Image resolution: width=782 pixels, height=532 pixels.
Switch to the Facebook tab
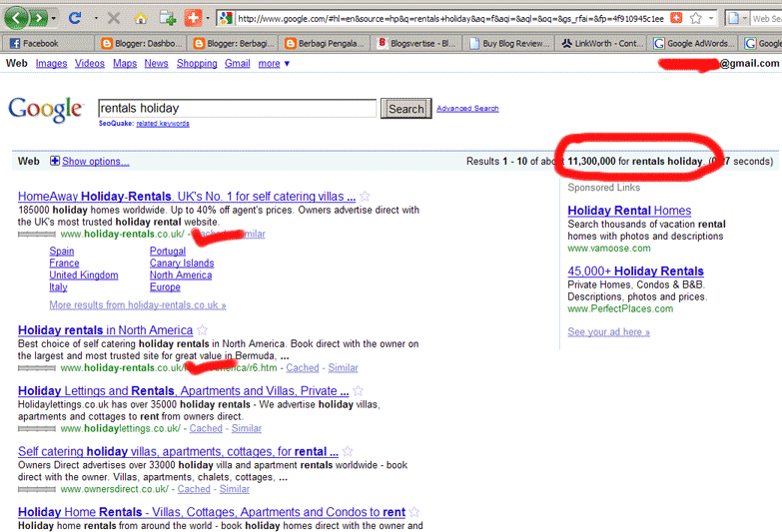47,43
